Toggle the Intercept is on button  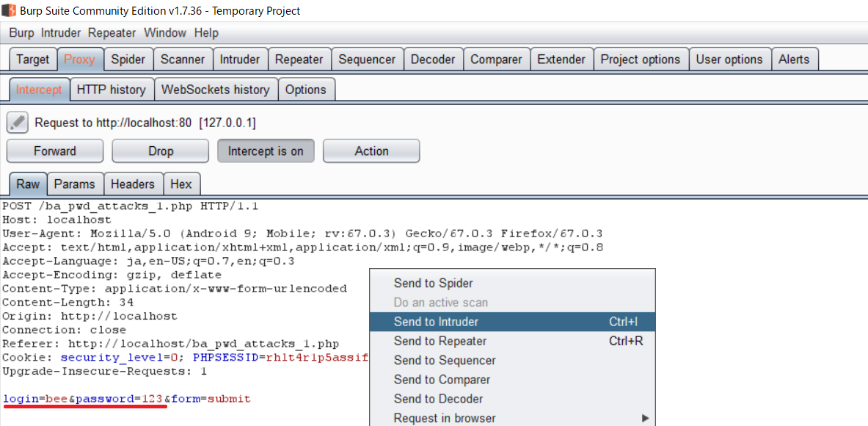(x=266, y=151)
